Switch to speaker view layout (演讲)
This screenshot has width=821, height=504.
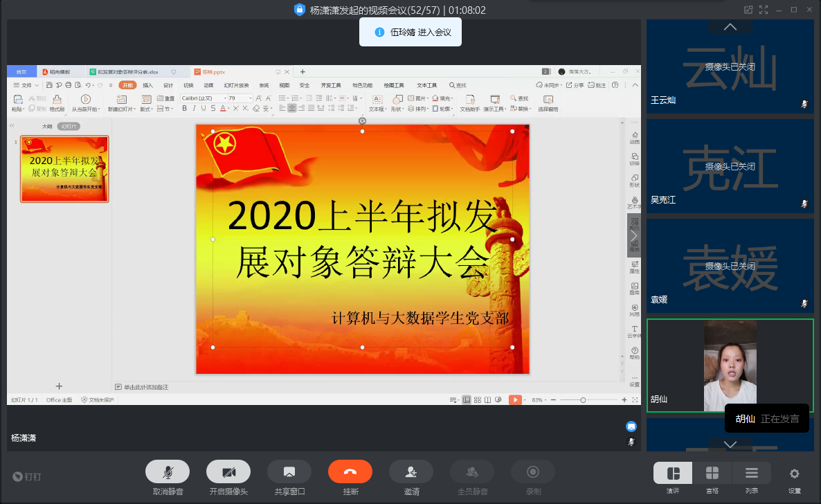click(673, 473)
